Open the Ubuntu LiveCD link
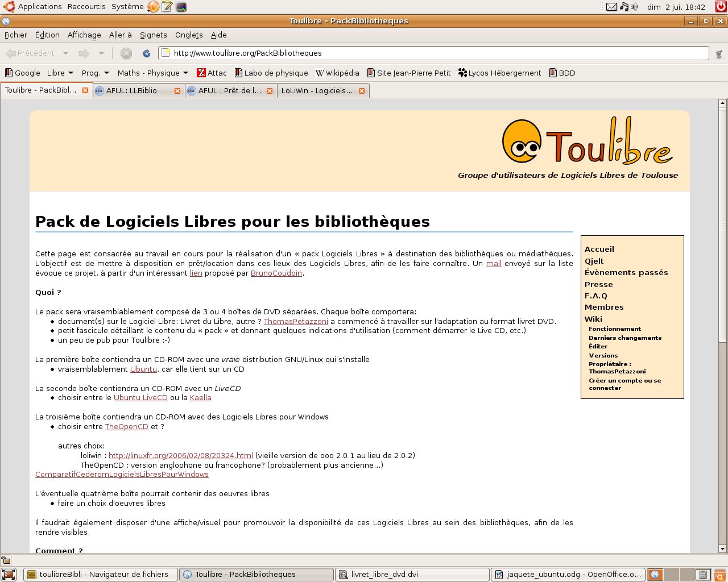 pyautogui.click(x=140, y=398)
